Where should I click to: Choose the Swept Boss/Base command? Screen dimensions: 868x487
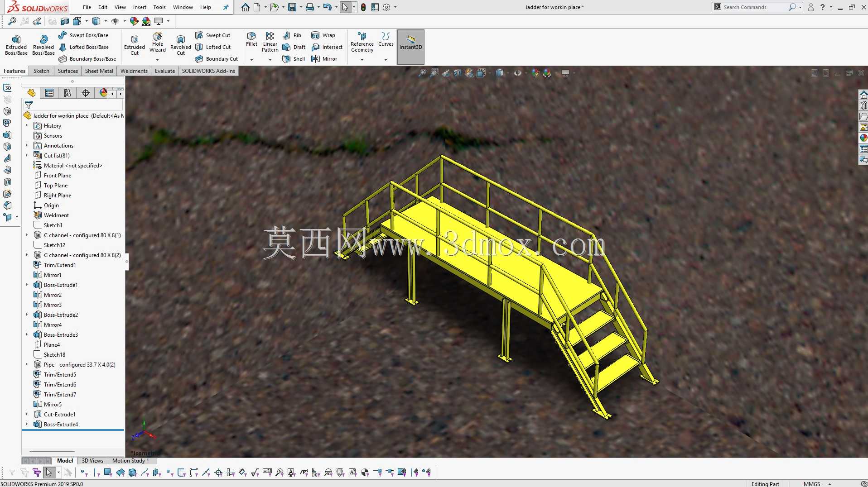click(83, 35)
